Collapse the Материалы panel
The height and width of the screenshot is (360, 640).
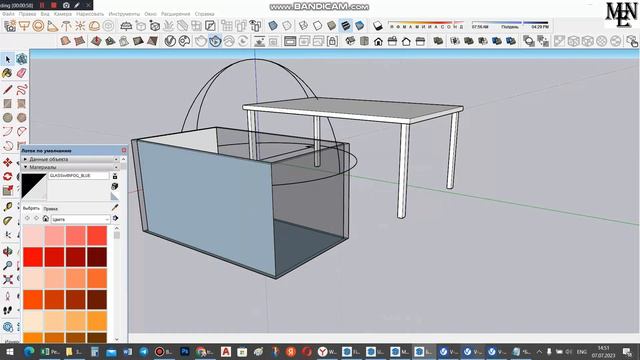point(70,167)
